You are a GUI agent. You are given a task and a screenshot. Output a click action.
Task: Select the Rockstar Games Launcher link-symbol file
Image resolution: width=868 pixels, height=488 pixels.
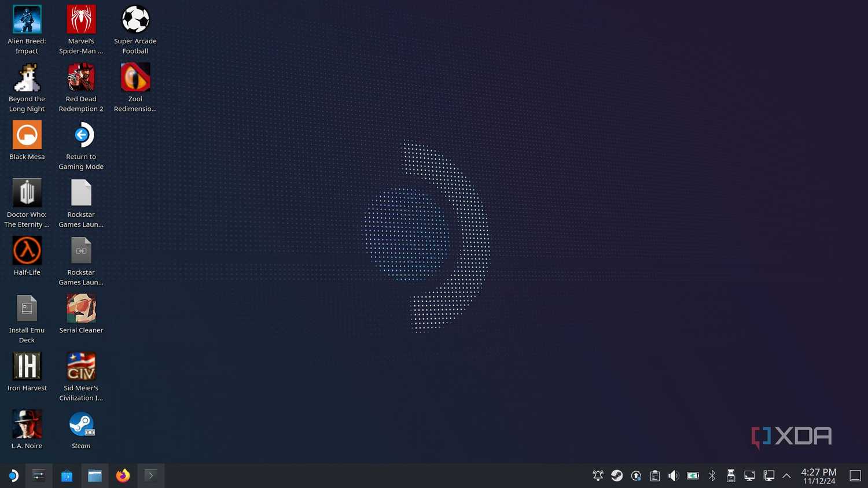point(81,261)
